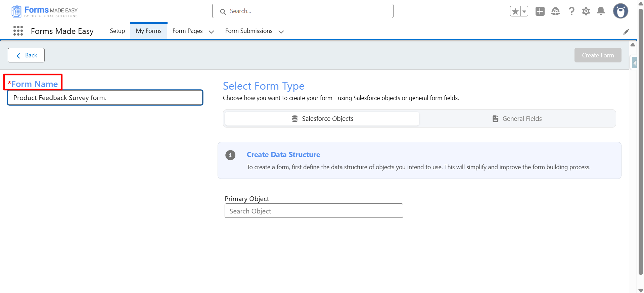Expand the Form Submissions chevron menu

(281, 32)
